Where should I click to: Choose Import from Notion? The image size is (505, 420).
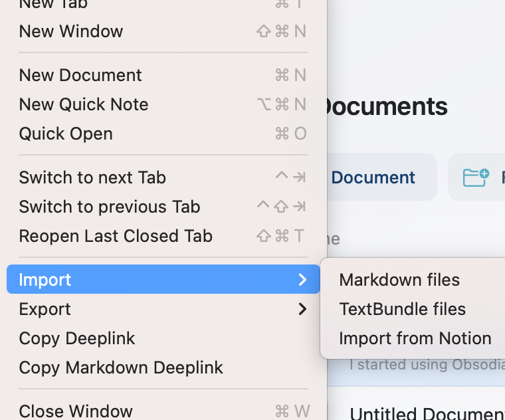[415, 338]
